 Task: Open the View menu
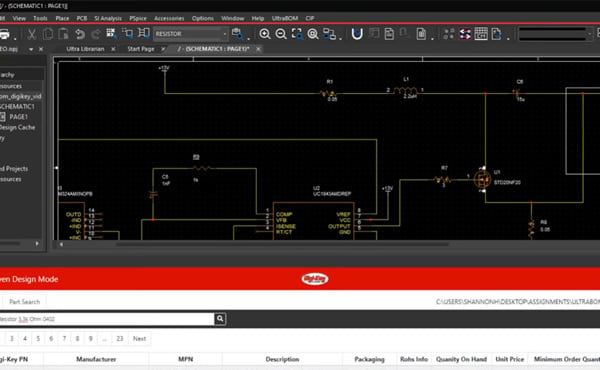click(x=19, y=18)
